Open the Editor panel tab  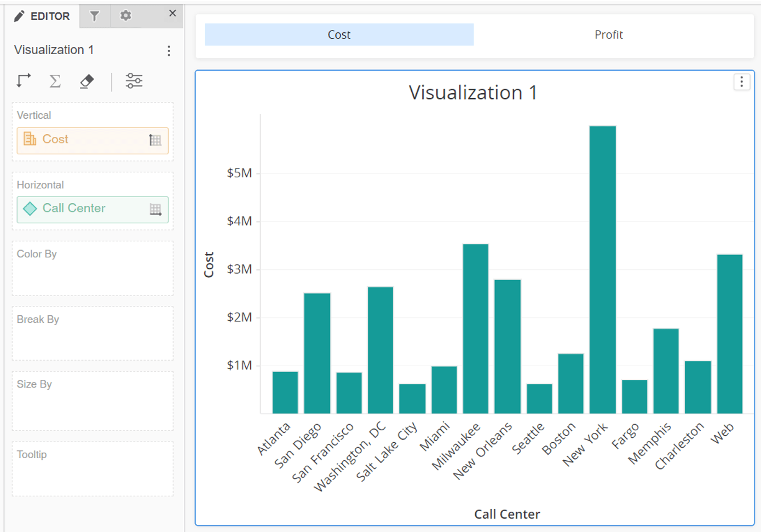coord(43,16)
